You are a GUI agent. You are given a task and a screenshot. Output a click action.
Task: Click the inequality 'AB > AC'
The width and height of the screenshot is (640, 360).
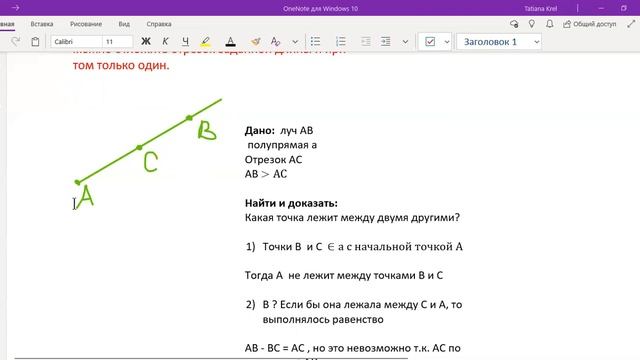(x=266, y=174)
